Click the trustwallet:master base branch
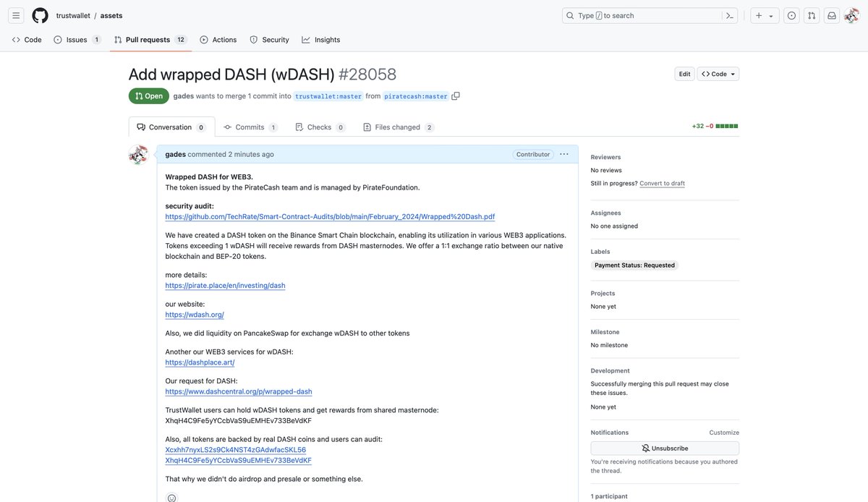Screen dimensions: 868x502 328,95
